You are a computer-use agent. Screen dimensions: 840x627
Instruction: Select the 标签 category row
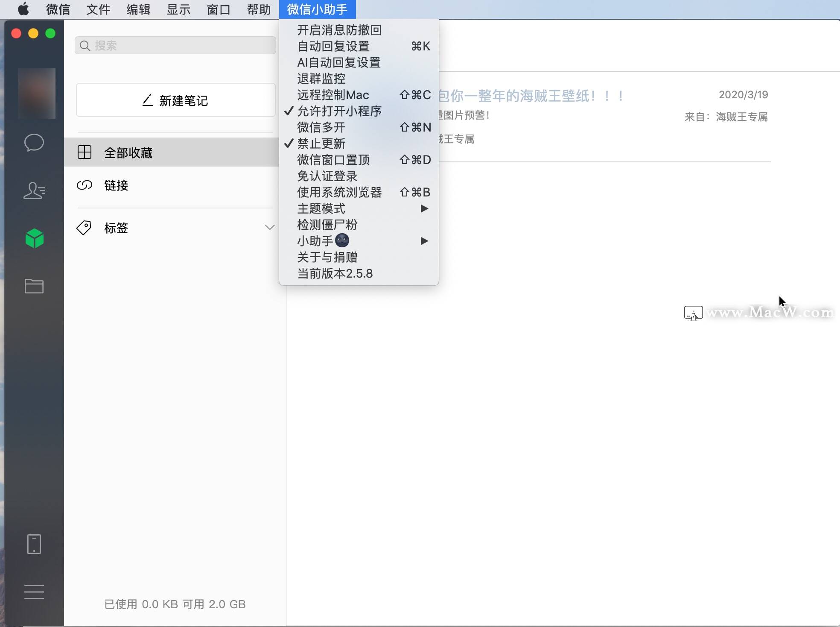[x=172, y=228]
